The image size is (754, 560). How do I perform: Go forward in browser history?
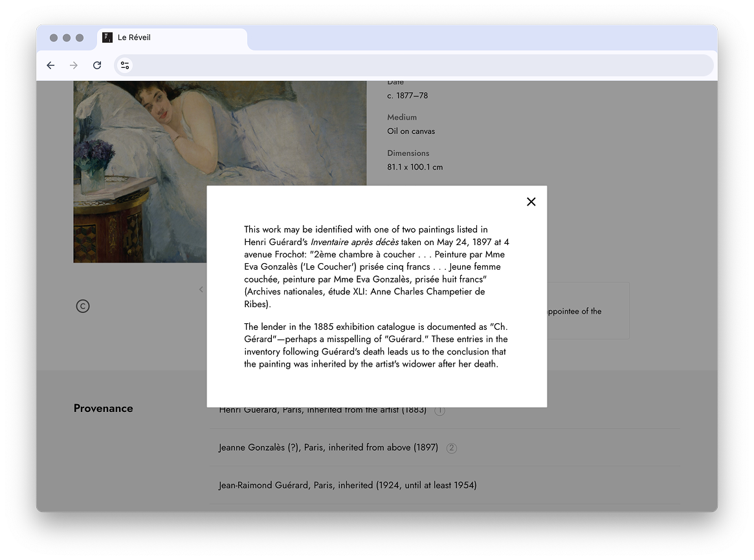[x=74, y=65]
